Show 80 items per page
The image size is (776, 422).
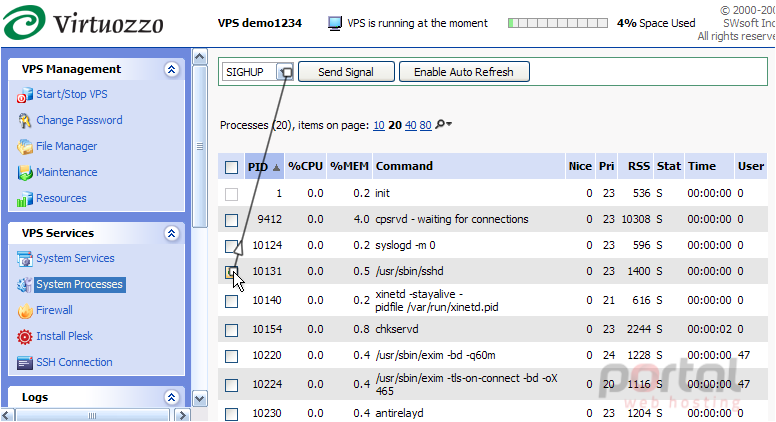click(x=426, y=126)
